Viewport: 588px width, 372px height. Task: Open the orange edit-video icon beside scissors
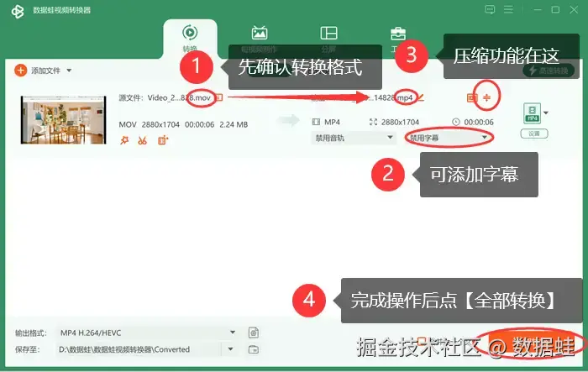pyautogui.click(x=163, y=140)
